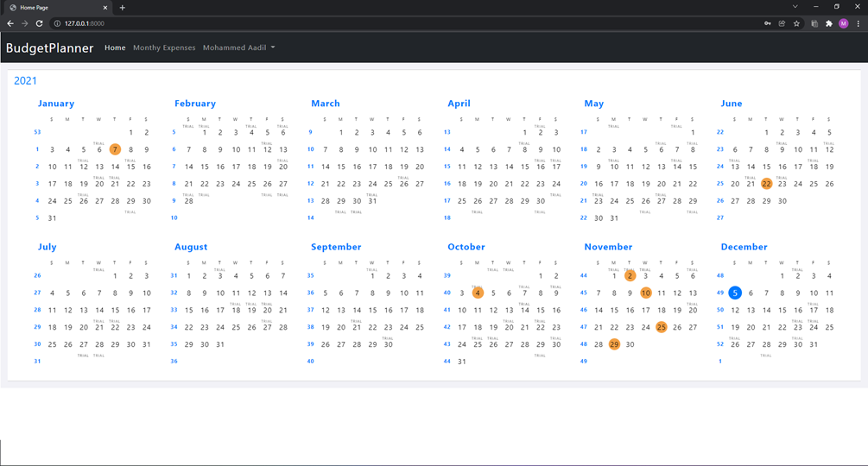Select August 15

point(189,310)
